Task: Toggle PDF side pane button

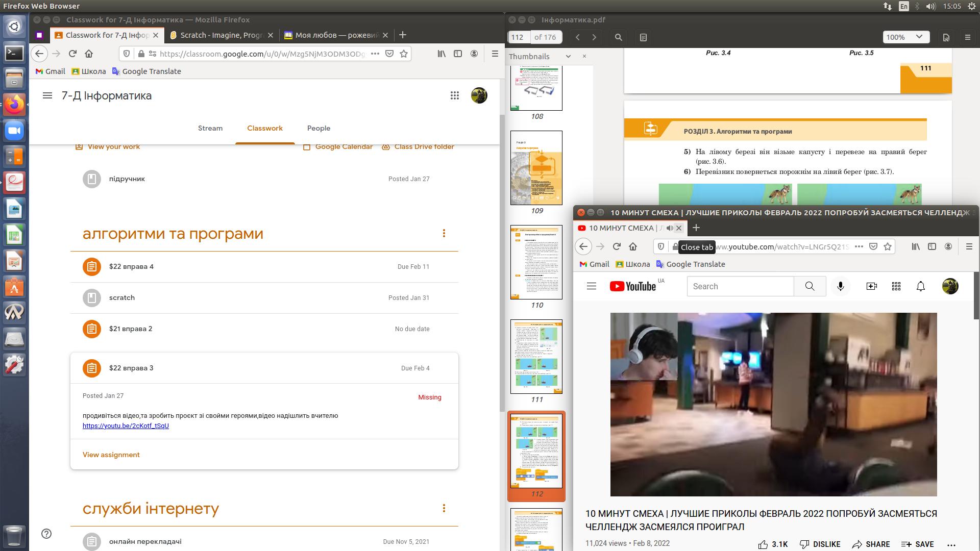Action: (x=643, y=37)
